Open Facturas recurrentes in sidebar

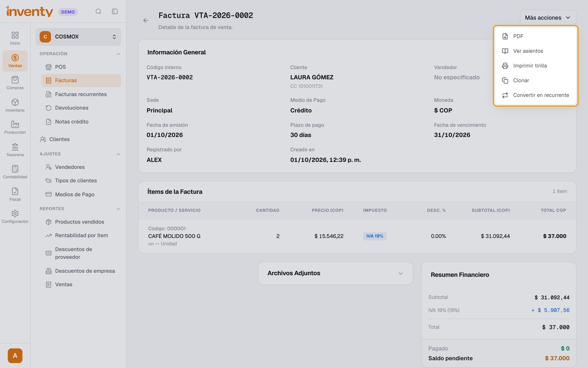81,94
